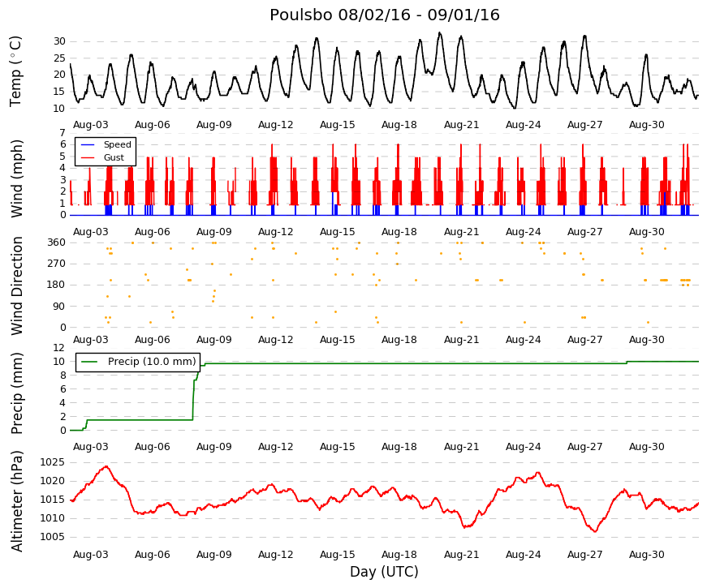
Task: Click the Temp (°C) axis label
Action: coord(15,71)
